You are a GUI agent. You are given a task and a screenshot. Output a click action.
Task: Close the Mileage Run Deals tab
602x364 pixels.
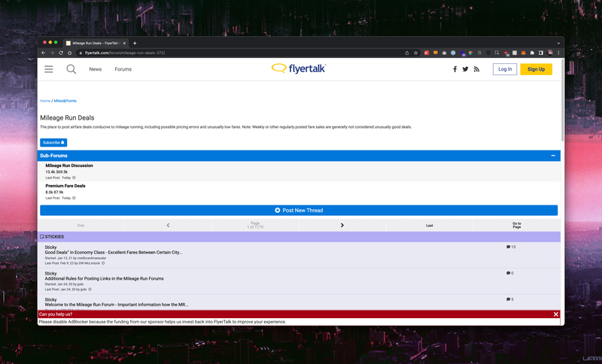tap(124, 44)
